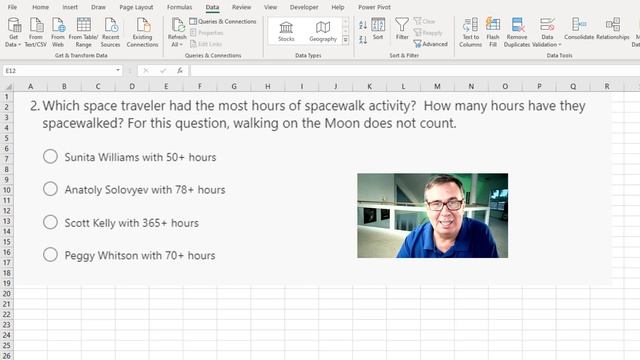Viewport: 640px width, 360px height.
Task: Switch to the View tab
Action: click(270, 7)
